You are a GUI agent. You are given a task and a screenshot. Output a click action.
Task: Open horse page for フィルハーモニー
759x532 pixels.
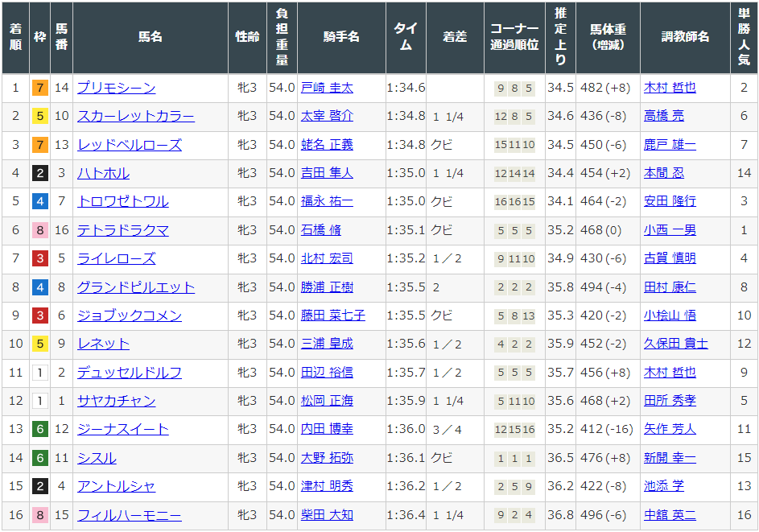(x=130, y=515)
